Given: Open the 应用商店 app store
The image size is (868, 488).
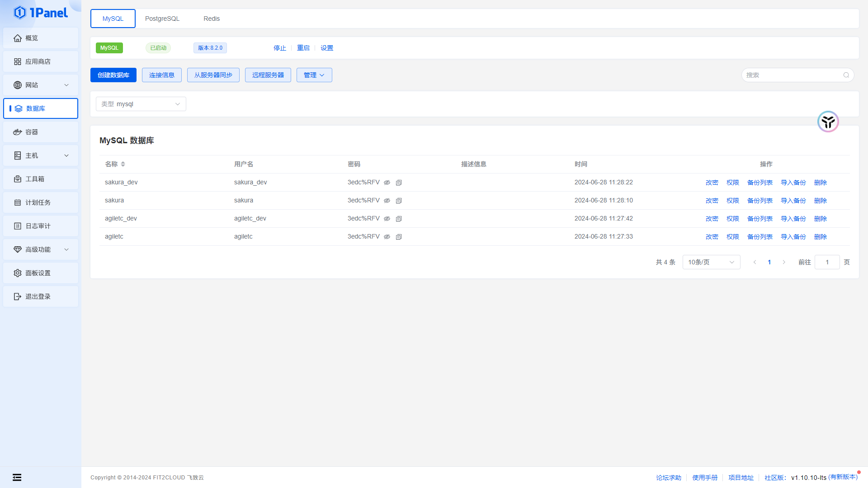Looking at the screenshot, I should [x=41, y=61].
